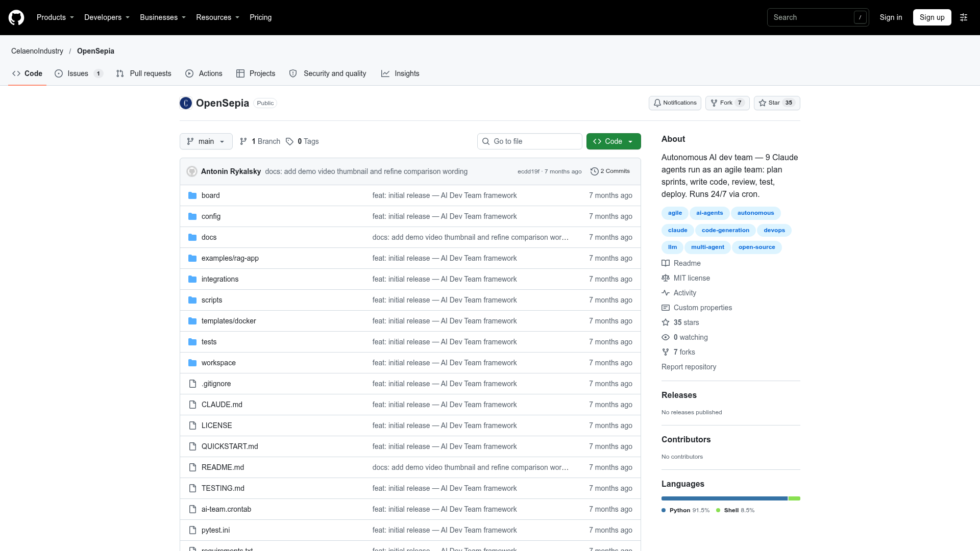
Task: Expand the Businesses menu
Action: point(163,17)
